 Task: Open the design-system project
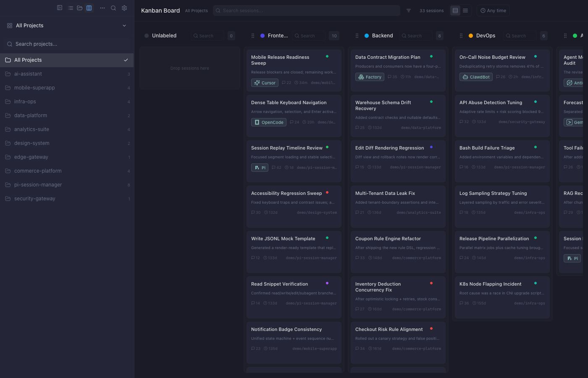67,143
